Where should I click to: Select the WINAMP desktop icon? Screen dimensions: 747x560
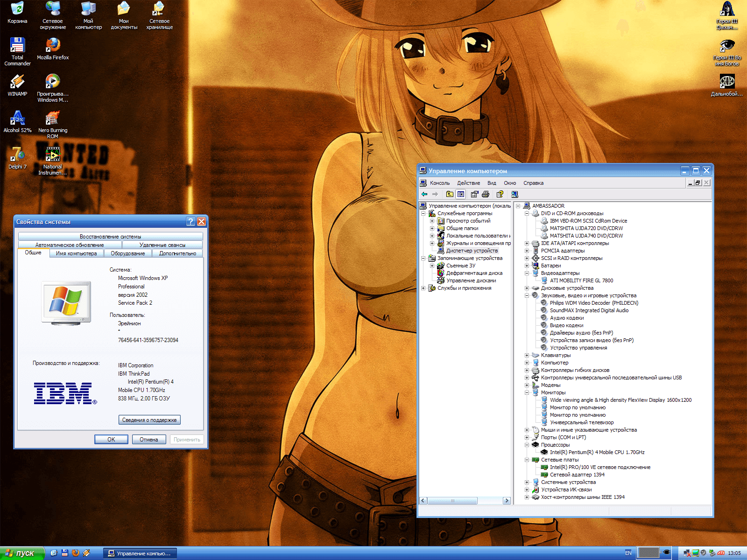[x=17, y=85]
